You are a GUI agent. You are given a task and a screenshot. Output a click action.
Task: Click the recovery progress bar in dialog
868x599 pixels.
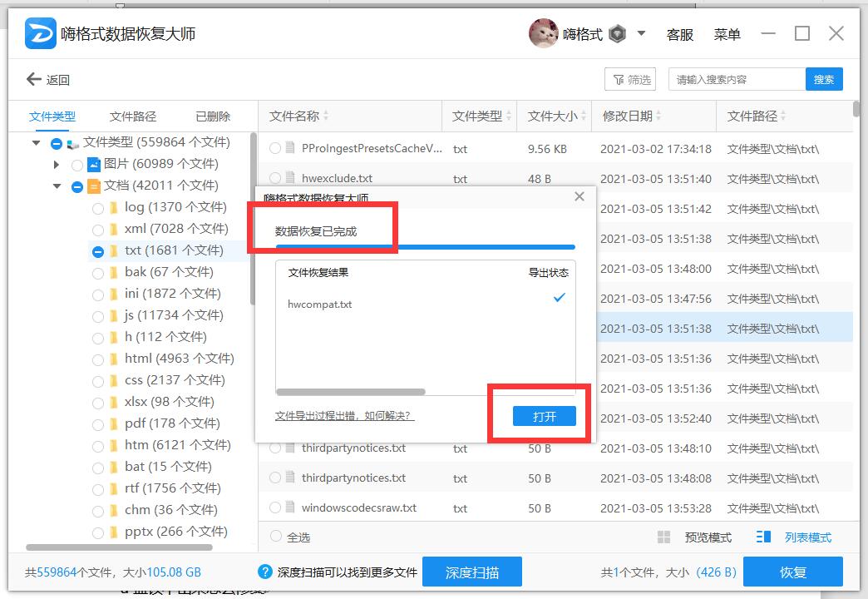[425, 246]
